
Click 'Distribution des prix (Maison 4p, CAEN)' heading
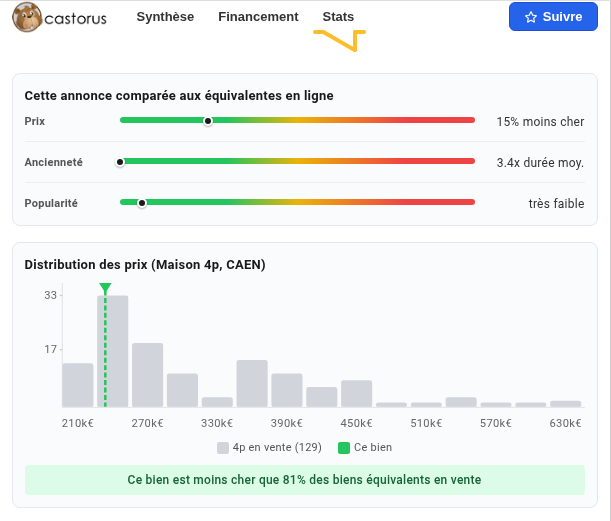pos(145,265)
